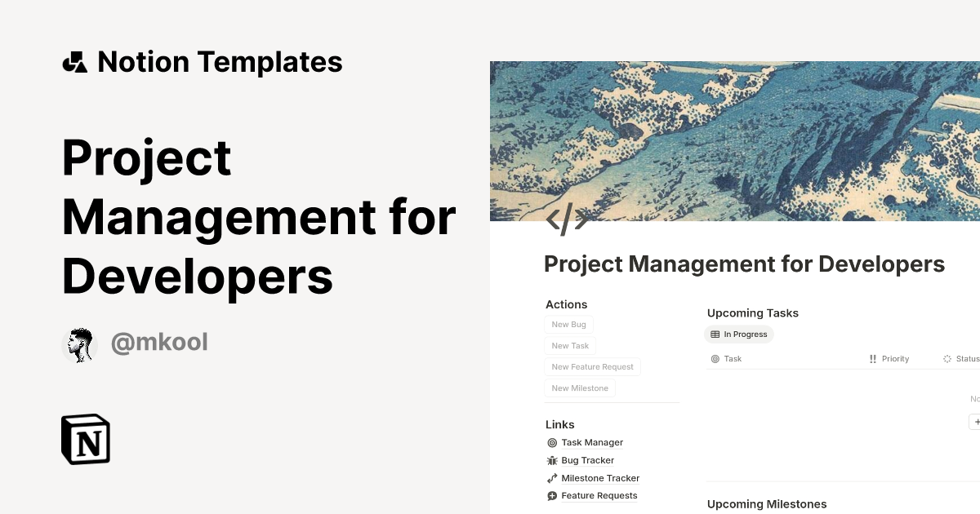Click the Notion Templates shapes logo icon
980x514 pixels.
[x=74, y=62]
